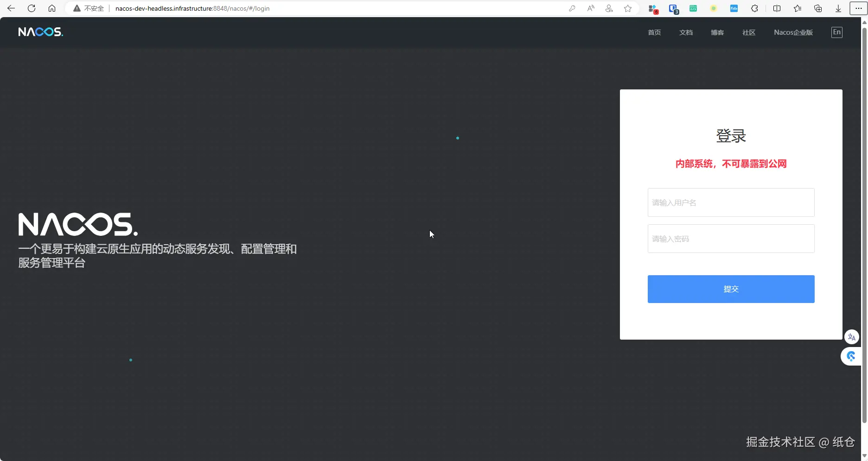
Task: Open browser Collections
Action: (818, 8)
